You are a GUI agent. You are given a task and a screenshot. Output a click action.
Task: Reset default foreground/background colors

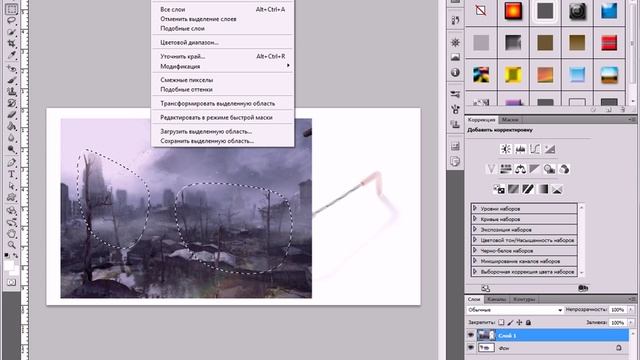pyautogui.click(x=7, y=256)
